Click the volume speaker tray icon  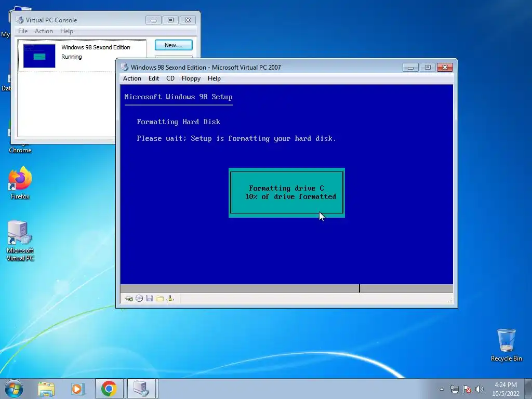[x=480, y=389]
